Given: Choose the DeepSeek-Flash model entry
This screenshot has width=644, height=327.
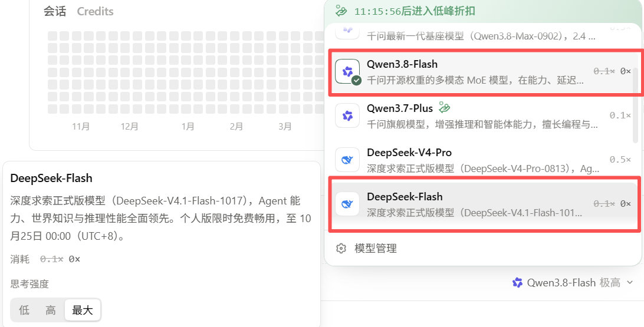Looking at the screenshot, I should tap(484, 203).
